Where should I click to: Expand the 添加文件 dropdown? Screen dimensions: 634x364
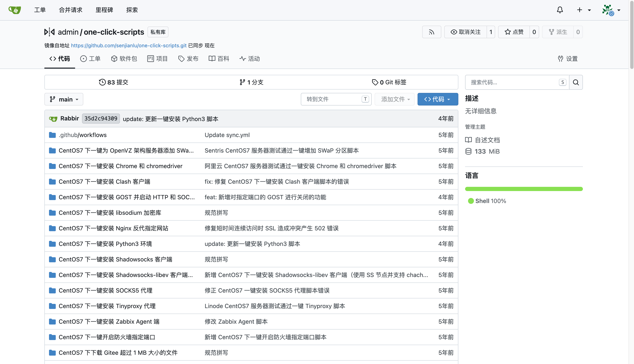395,99
